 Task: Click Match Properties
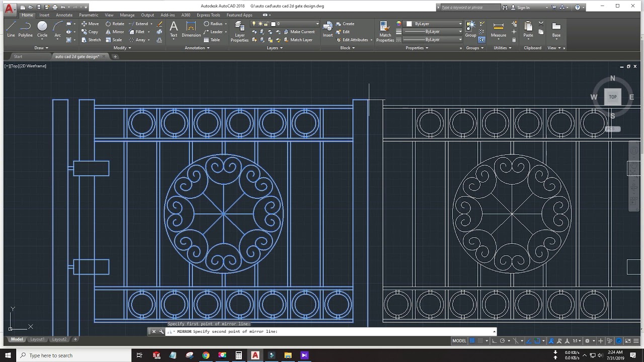(x=385, y=32)
